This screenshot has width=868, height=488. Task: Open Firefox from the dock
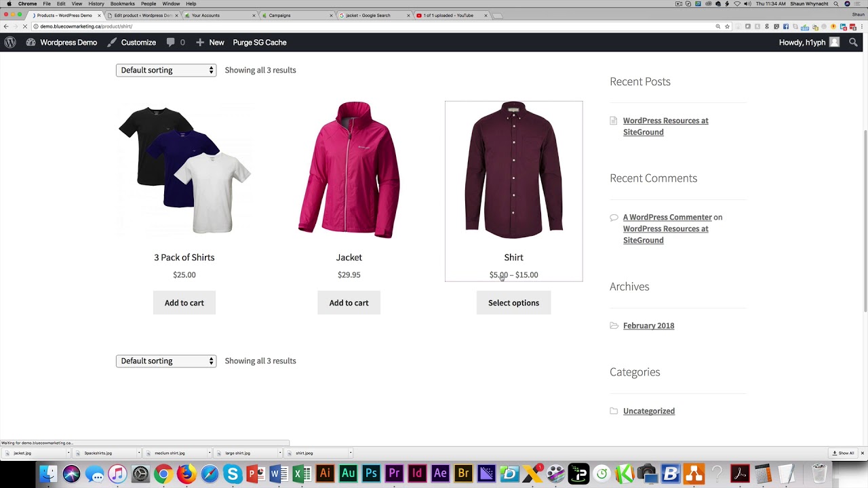coord(186,473)
